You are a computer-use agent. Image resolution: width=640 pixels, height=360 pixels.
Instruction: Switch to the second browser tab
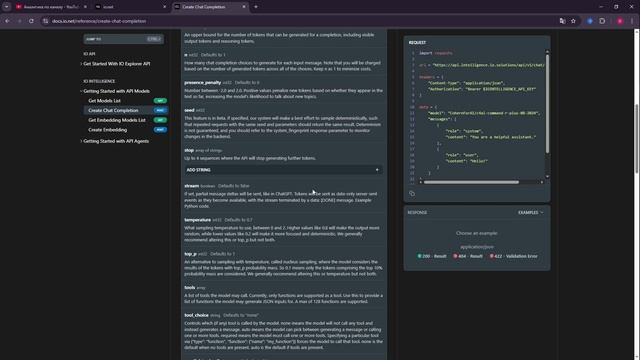click(131, 7)
